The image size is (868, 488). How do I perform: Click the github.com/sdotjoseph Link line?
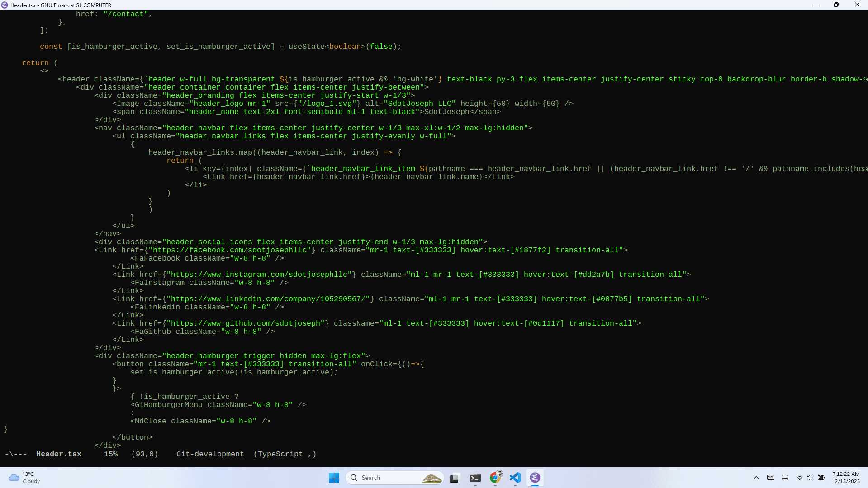pos(377,323)
